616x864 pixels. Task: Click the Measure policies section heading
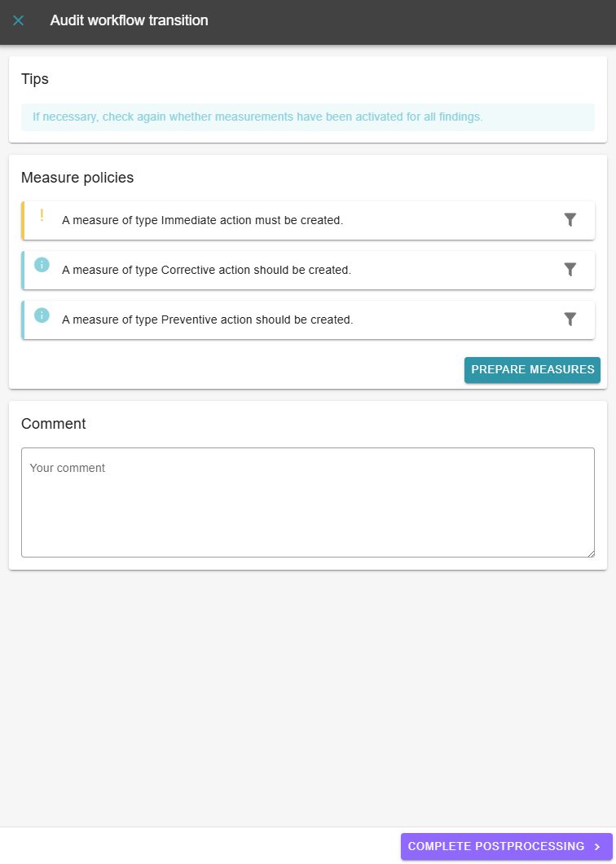pyautogui.click(x=77, y=177)
